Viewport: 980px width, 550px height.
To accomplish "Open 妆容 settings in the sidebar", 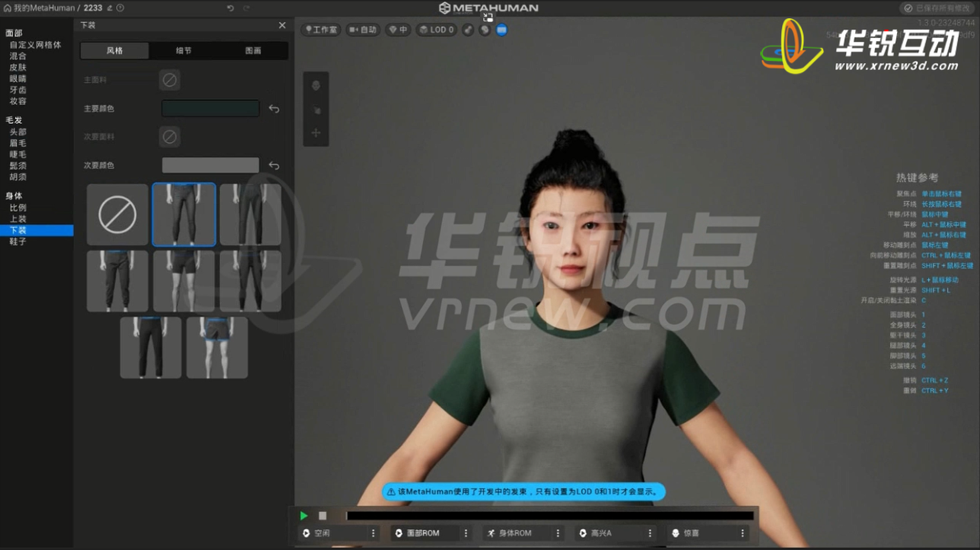I will point(18,101).
